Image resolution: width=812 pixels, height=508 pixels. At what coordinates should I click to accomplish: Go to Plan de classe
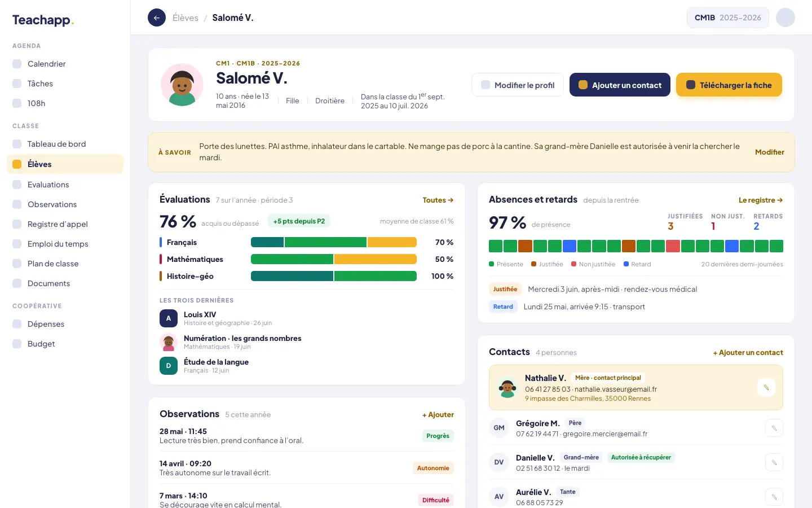tap(65, 264)
